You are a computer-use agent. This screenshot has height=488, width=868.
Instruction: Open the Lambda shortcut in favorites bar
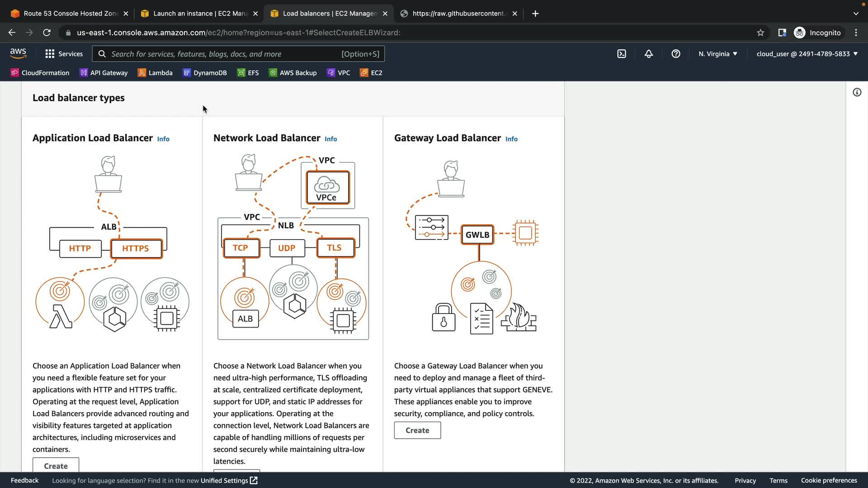click(155, 73)
